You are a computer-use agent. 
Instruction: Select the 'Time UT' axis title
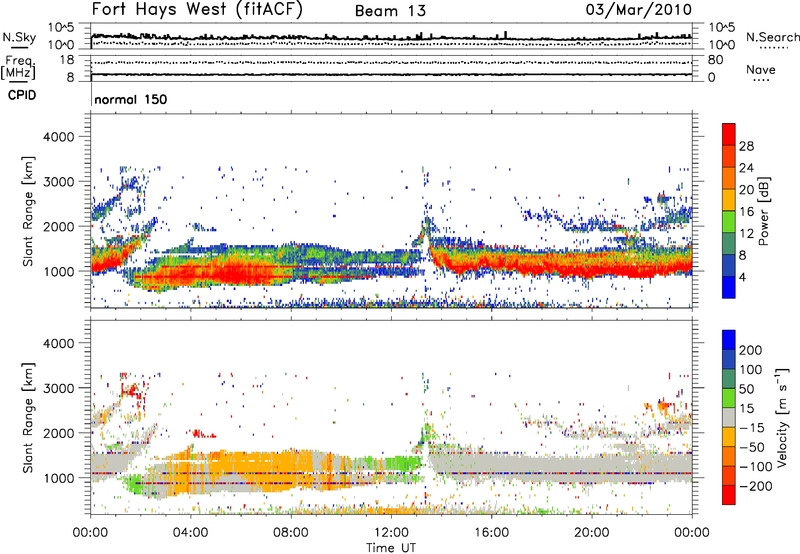(391, 548)
